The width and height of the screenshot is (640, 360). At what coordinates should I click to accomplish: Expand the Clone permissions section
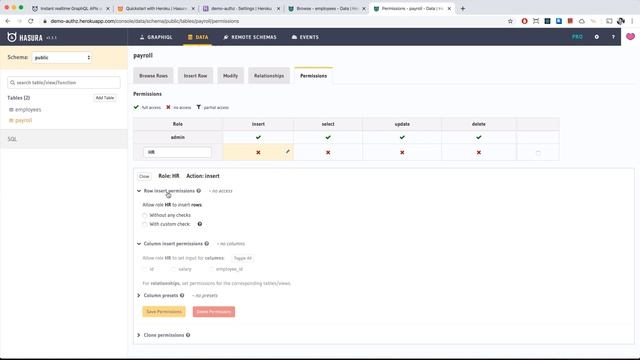pos(139,335)
